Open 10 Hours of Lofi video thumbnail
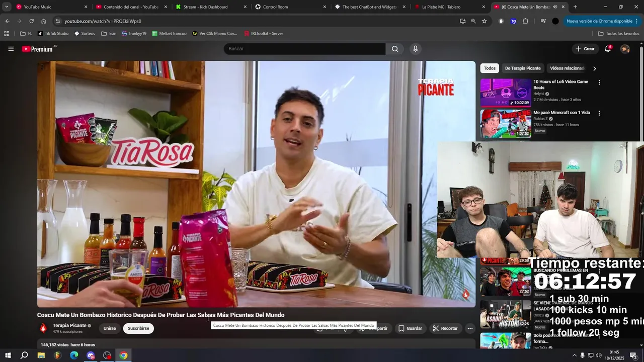The height and width of the screenshot is (362, 644). coord(506,93)
